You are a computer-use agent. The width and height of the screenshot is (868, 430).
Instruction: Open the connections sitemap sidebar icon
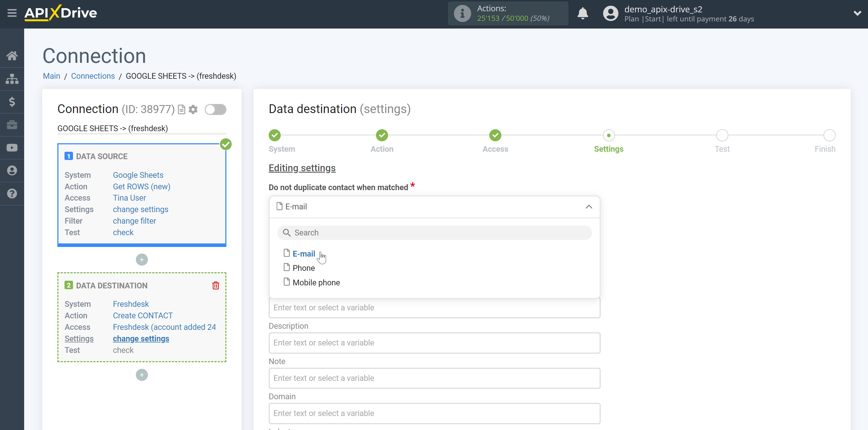point(12,79)
